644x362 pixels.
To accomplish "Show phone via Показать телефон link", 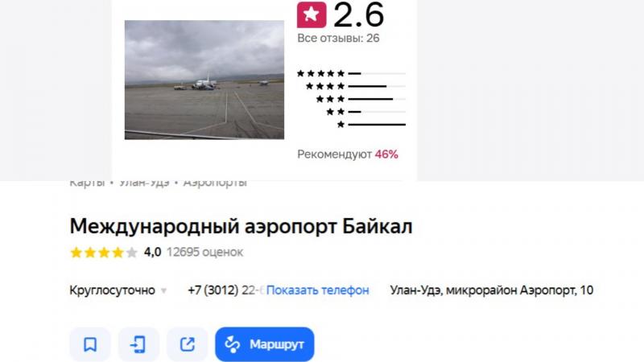I will point(317,290).
